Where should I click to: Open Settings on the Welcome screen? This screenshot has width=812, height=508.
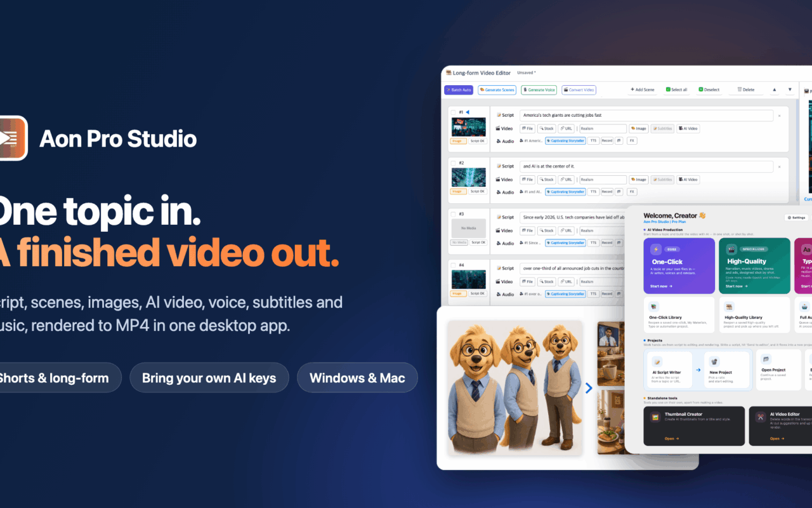click(x=796, y=217)
